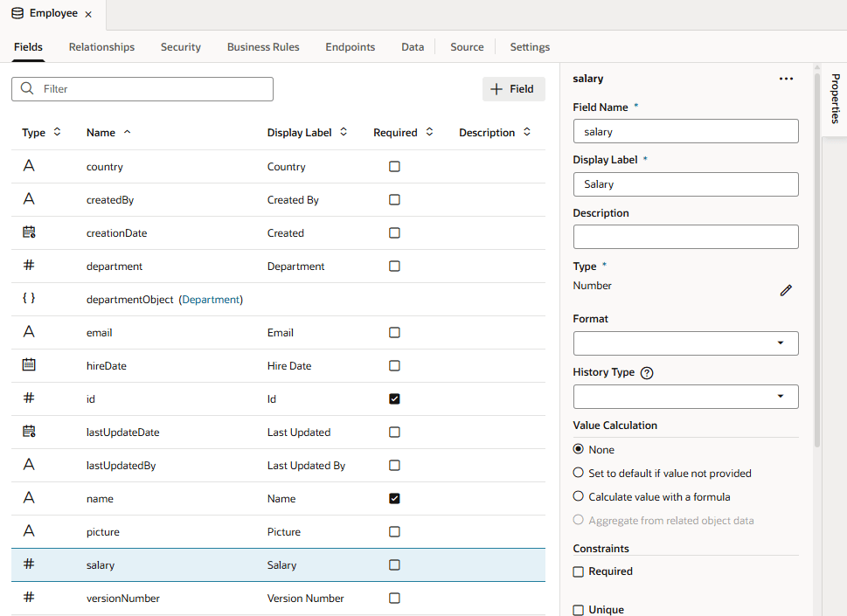Click the History Type help icon
The width and height of the screenshot is (847, 616).
pyautogui.click(x=647, y=373)
